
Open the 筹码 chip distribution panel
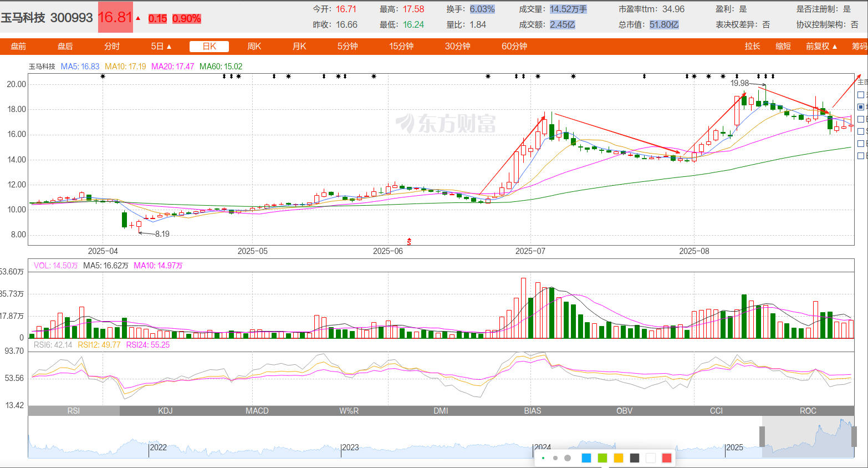(860, 47)
